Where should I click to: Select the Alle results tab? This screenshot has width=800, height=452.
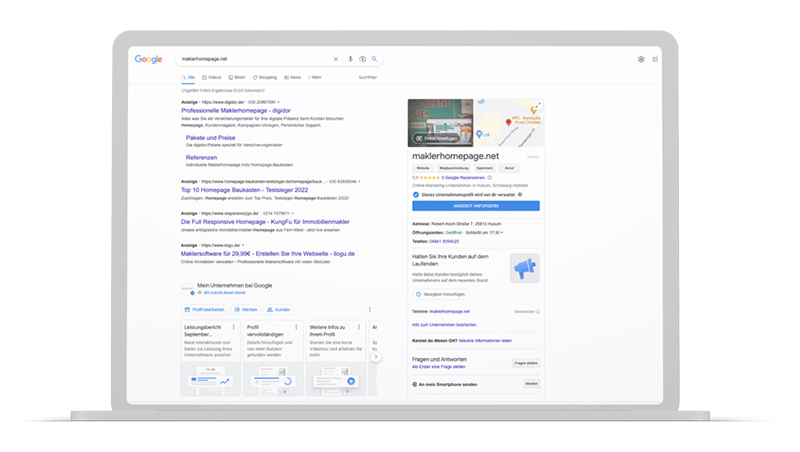188,78
